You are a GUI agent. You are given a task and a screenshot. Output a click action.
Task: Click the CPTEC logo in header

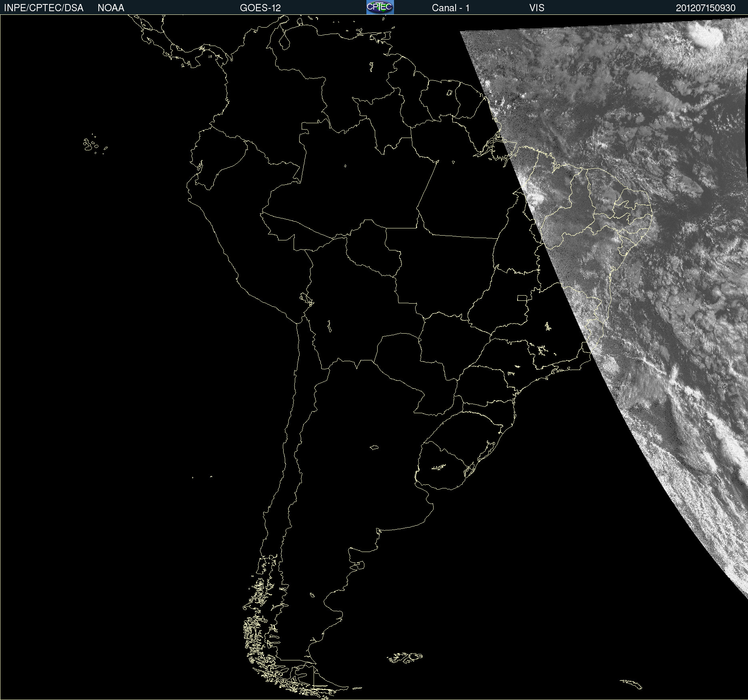[380, 7]
